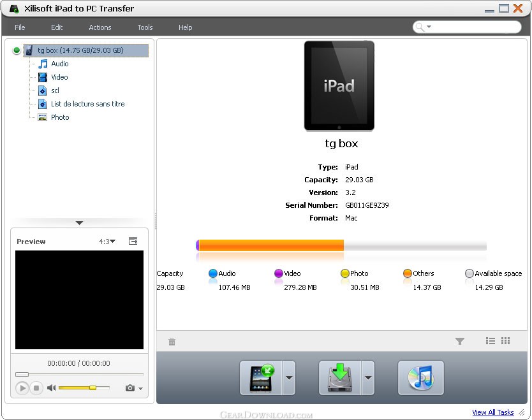Click the serial number GB011GE9Z39
The height and width of the screenshot is (420, 532).
pyautogui.click(x=367, y=205)
